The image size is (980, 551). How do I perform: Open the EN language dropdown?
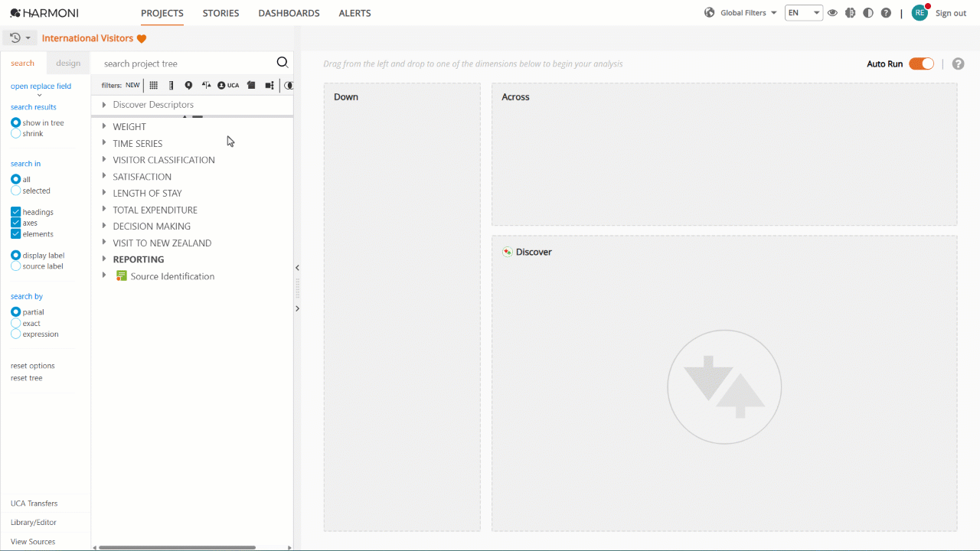(x=804, y=13)
